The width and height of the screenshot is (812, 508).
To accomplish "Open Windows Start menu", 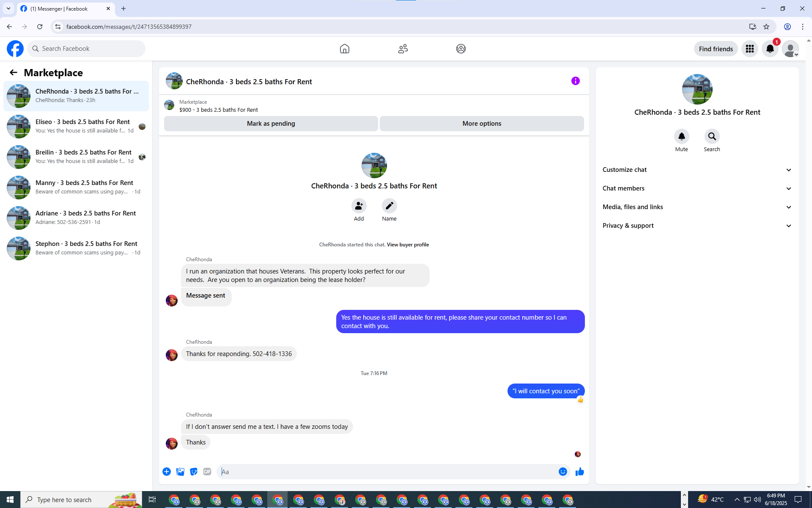I will tap(10, 500).
